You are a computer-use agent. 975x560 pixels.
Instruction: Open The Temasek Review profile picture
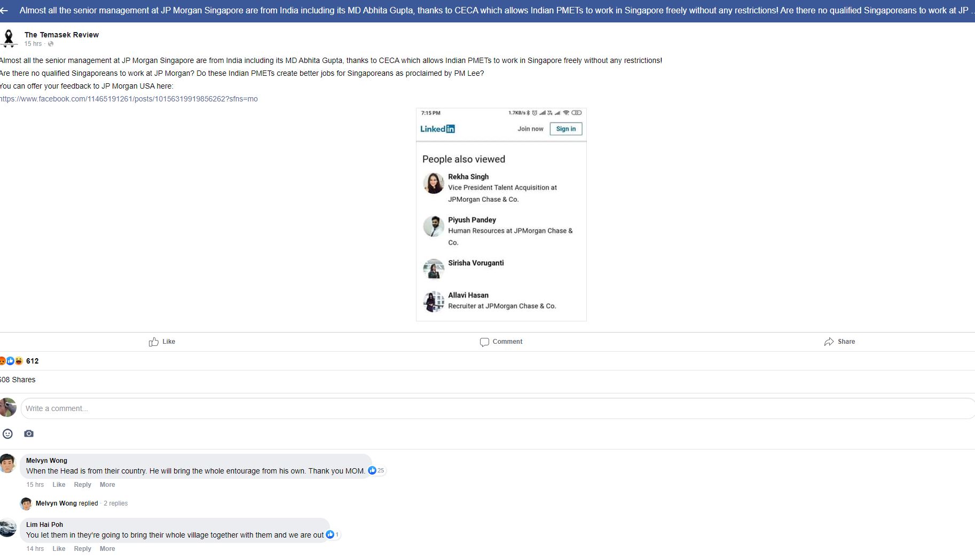9,38
